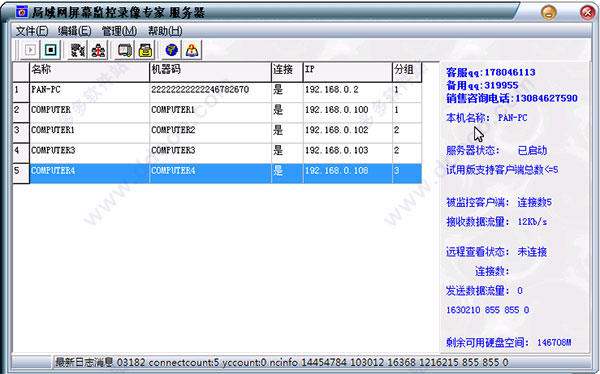Click machine code COMPUTER1 in row 2
600x374 pixels.
click(210, 113)
